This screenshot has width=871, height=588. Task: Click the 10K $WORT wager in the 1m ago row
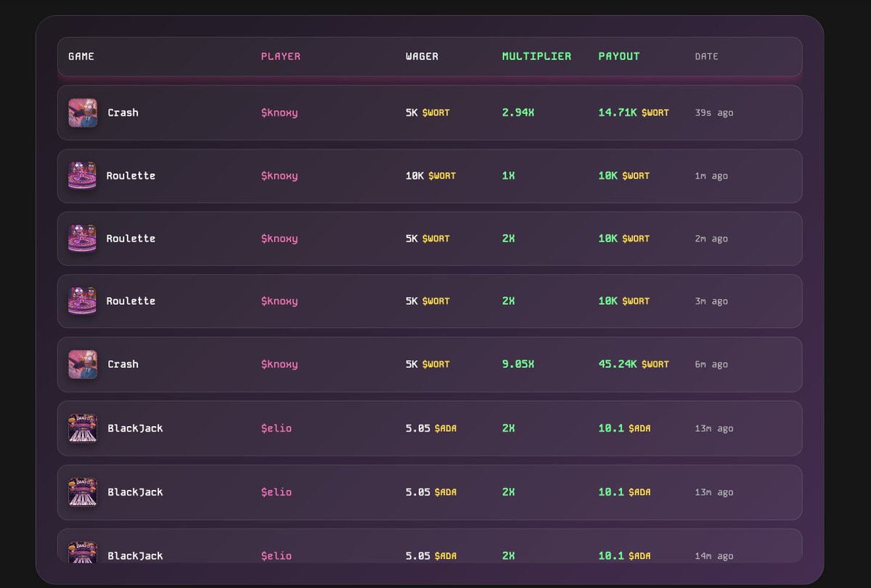(x=431, y=176)
